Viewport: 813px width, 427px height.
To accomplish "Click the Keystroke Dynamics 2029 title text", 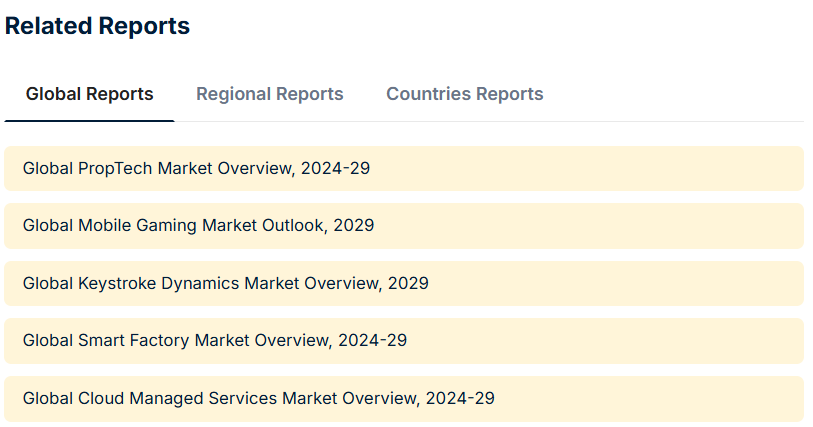I will point(225,283).
